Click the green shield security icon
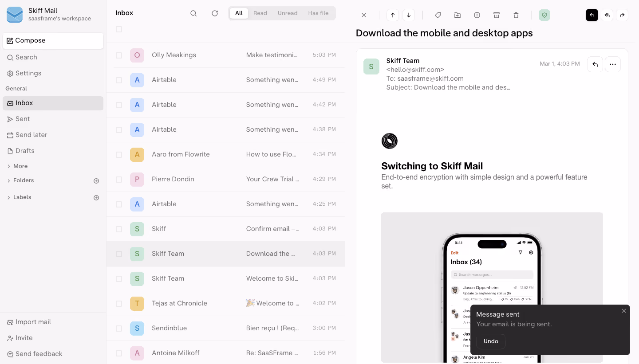 [x=544, y=15]
